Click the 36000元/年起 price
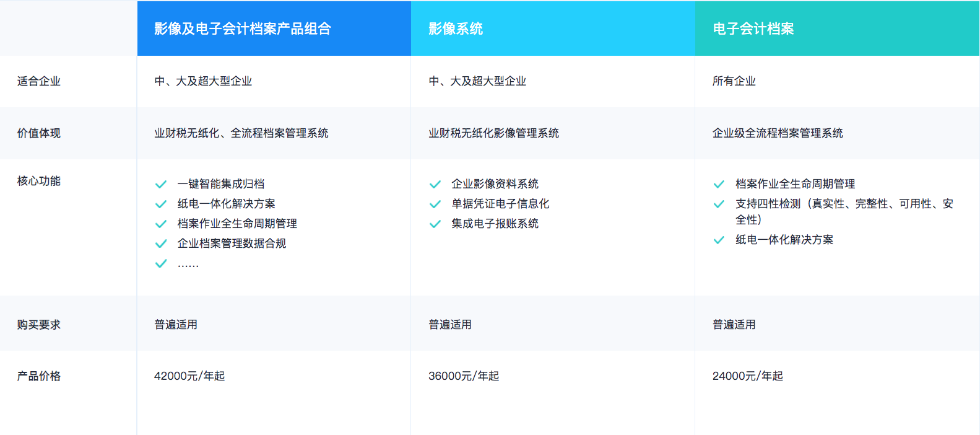This screenshot has width=980, height=435. 464,376
